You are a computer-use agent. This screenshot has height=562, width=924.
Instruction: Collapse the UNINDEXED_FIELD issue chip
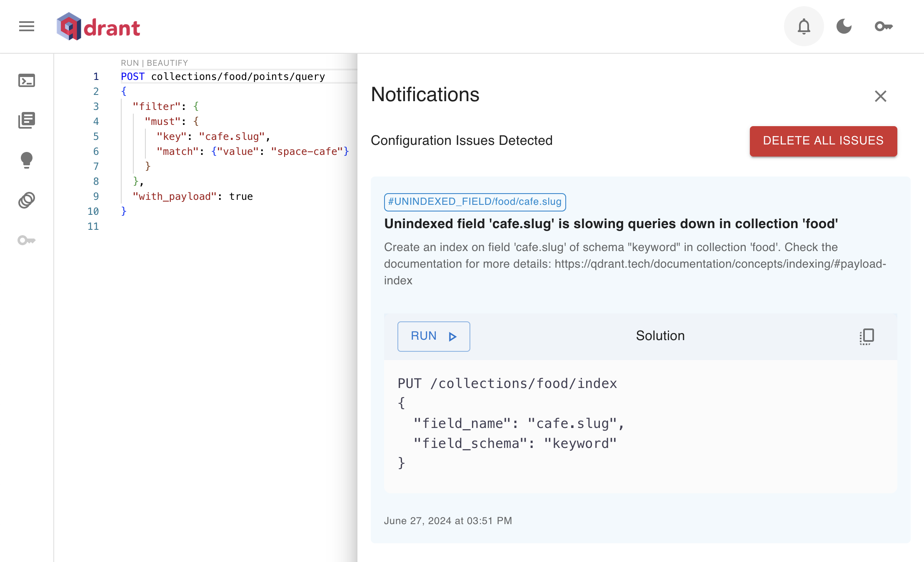click(x=475, y=202)
